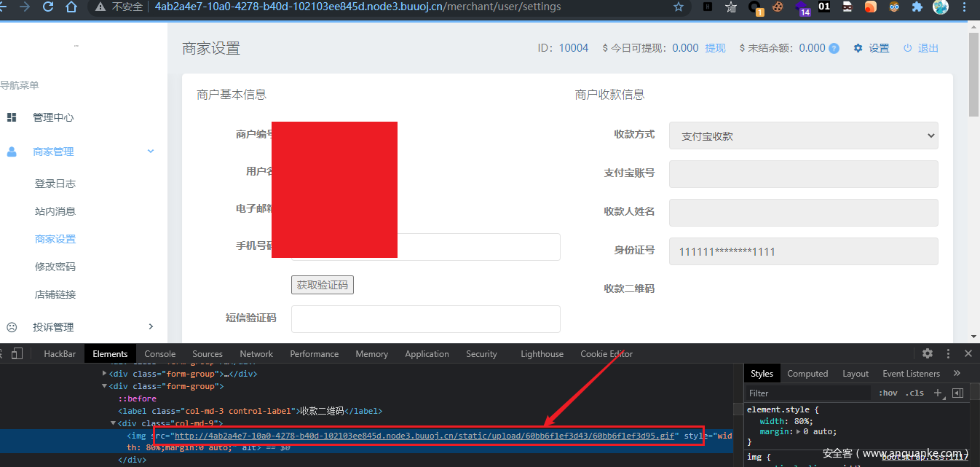Click the power icon next to 退出
Viewport: 980px width, 467px height.
point(908,48)
